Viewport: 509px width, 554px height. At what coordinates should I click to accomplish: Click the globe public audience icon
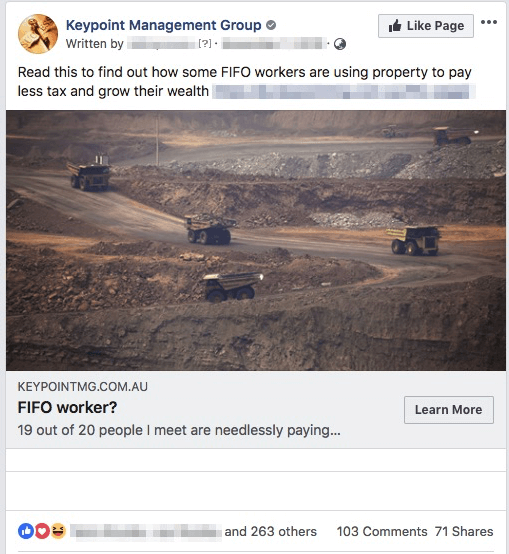340,44
